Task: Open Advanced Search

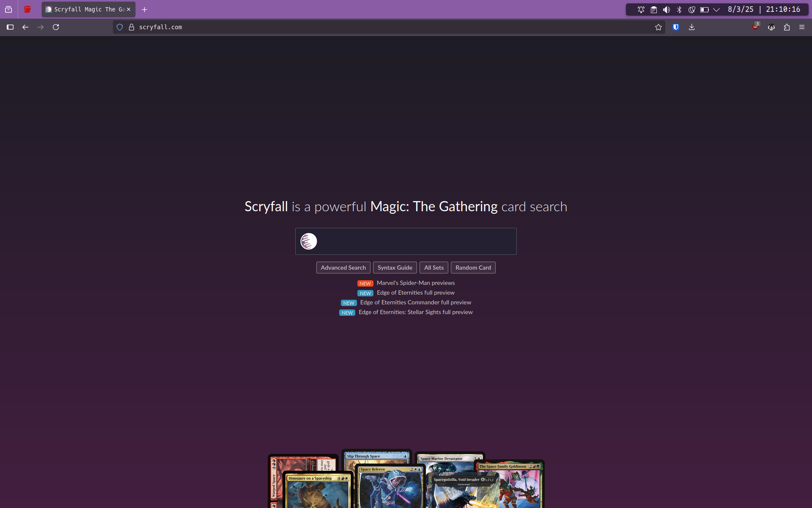Action: click(343, 268)
